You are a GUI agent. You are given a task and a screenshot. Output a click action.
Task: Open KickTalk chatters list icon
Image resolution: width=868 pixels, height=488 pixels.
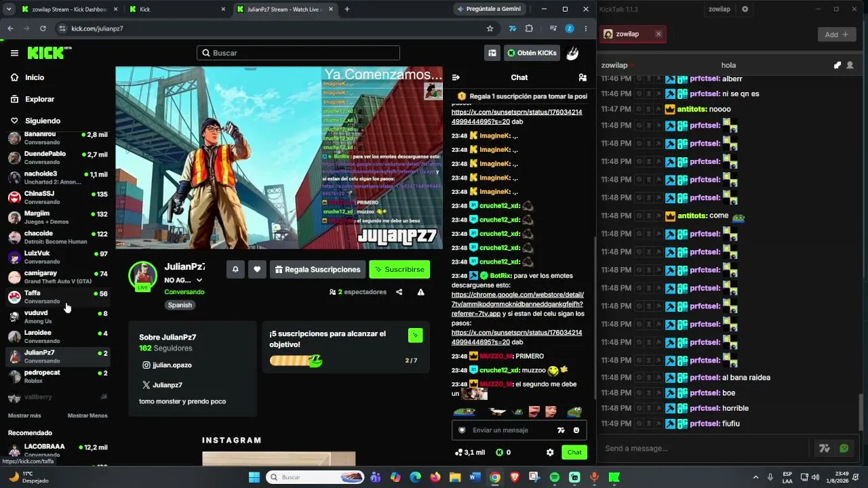point(850,65)
